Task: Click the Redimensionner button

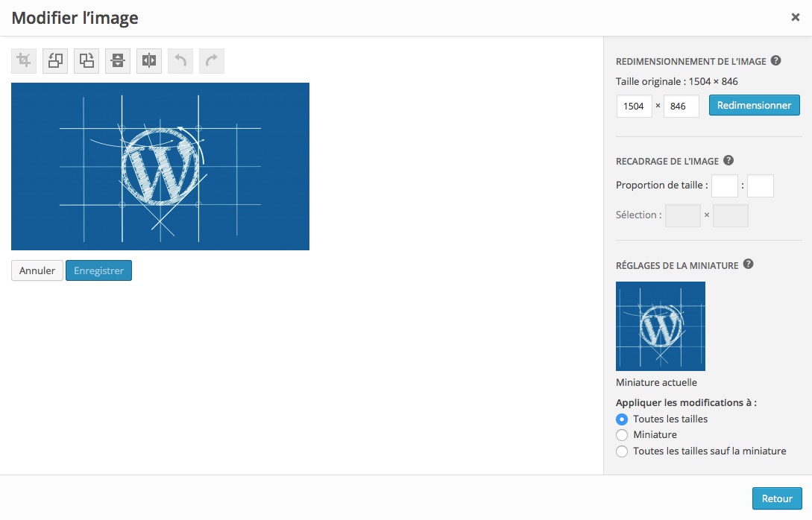Action: click(x=754, y=105)
